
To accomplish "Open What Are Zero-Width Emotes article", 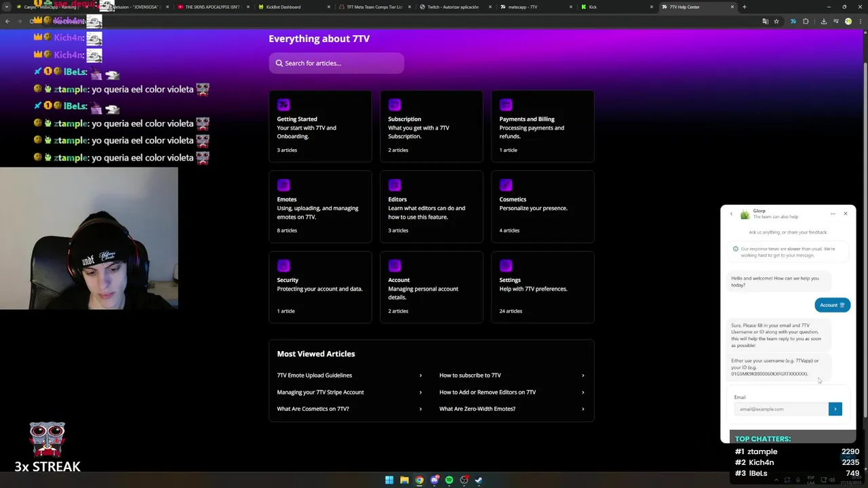I will point(477,409).
